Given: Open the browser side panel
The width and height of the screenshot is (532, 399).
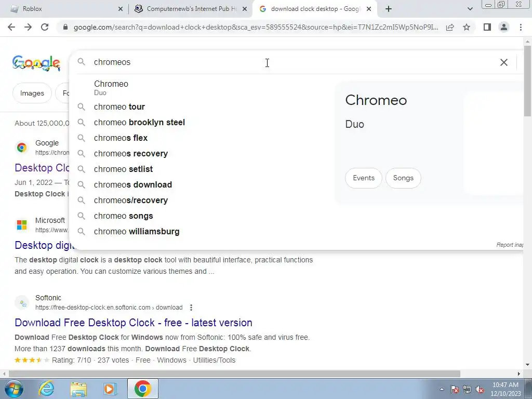Looking at the screenshot, I should [x=487, y=27].
